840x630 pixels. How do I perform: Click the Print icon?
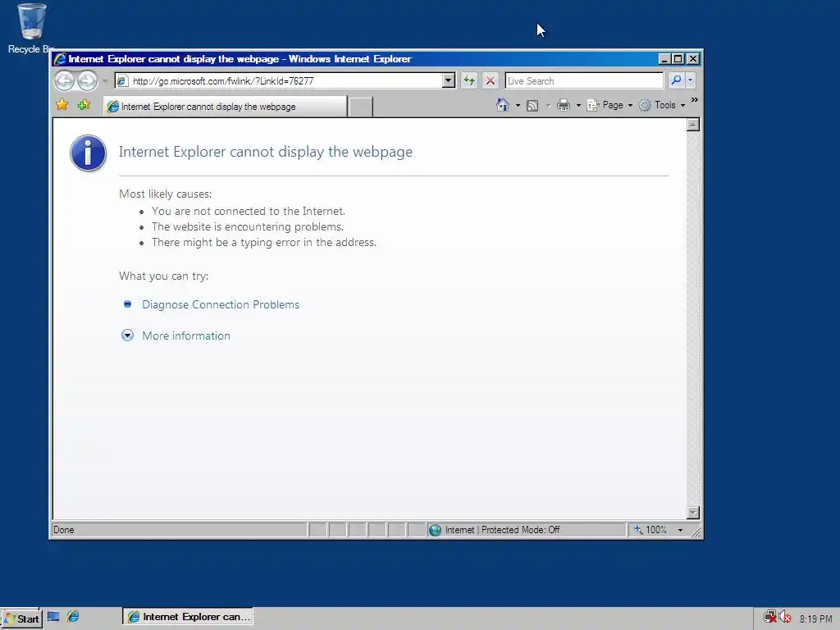click(x=564, y=106)
